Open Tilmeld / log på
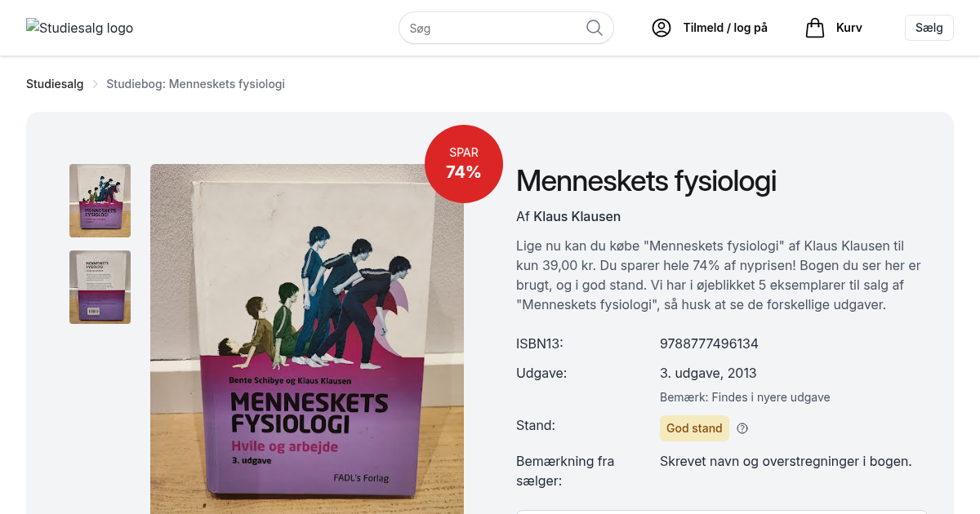Screen dimensions: 980x514 point(725,28)
